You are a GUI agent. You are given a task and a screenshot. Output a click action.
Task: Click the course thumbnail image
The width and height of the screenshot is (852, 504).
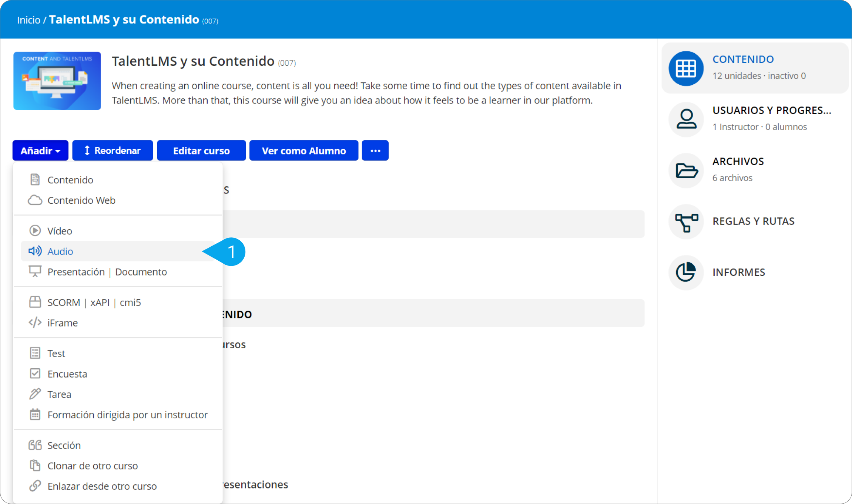click(x=57, y=81)
